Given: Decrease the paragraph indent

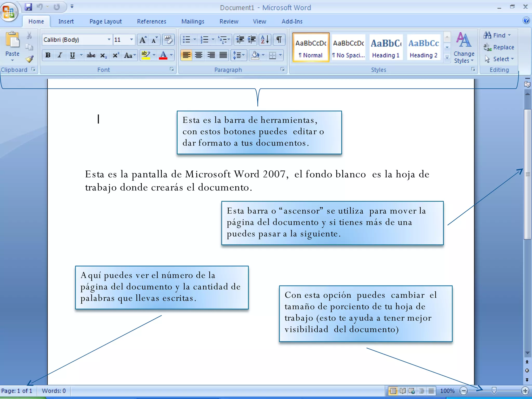Looking at the screenshot, I should pos(240,40).
